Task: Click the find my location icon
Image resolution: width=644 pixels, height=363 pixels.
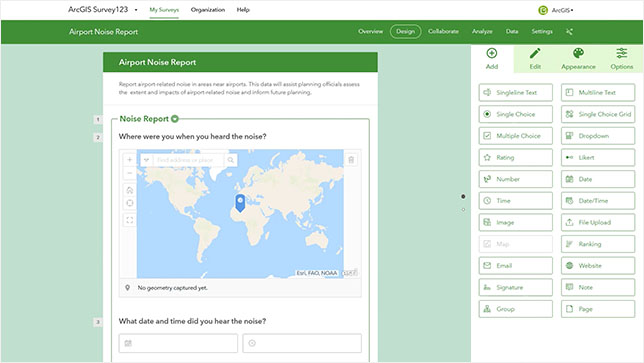Action: (x=129, y=203)
